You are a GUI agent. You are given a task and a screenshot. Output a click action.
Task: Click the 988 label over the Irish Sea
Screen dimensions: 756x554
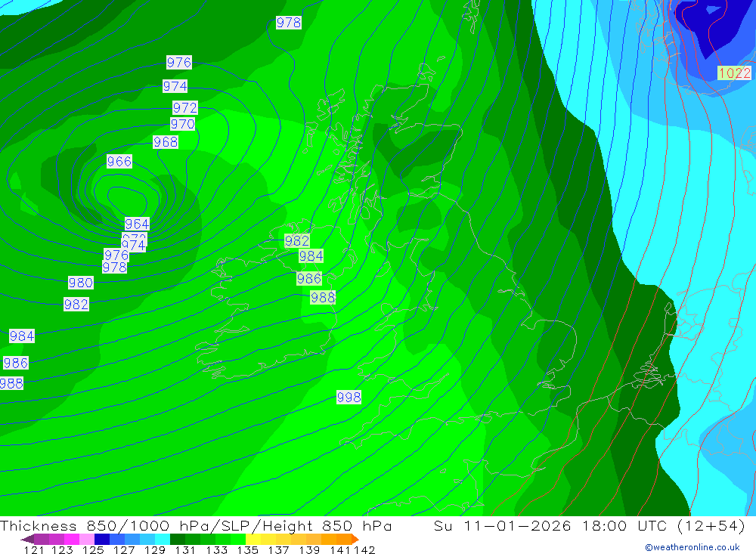tap(323, 298)
